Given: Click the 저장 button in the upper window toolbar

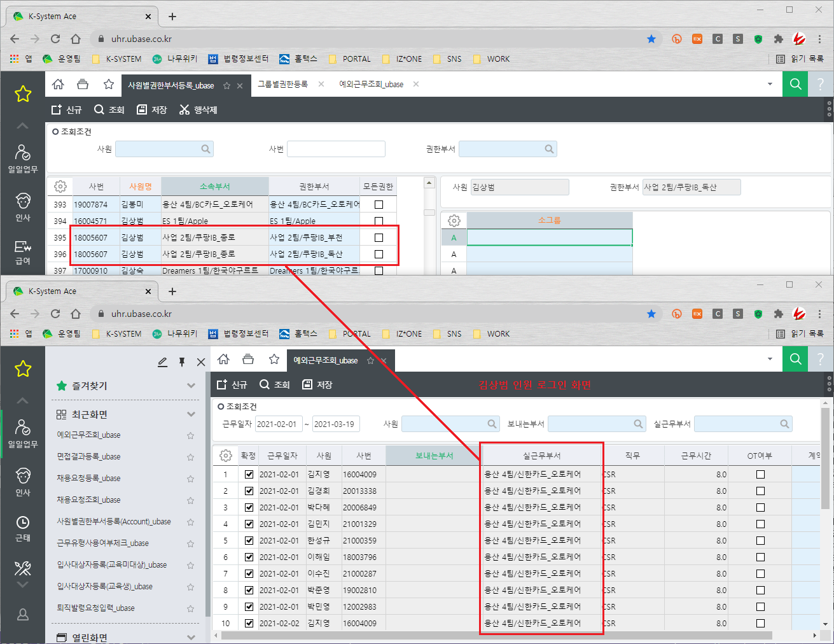Looking at the screenshot, I should [x=152, y=109].
